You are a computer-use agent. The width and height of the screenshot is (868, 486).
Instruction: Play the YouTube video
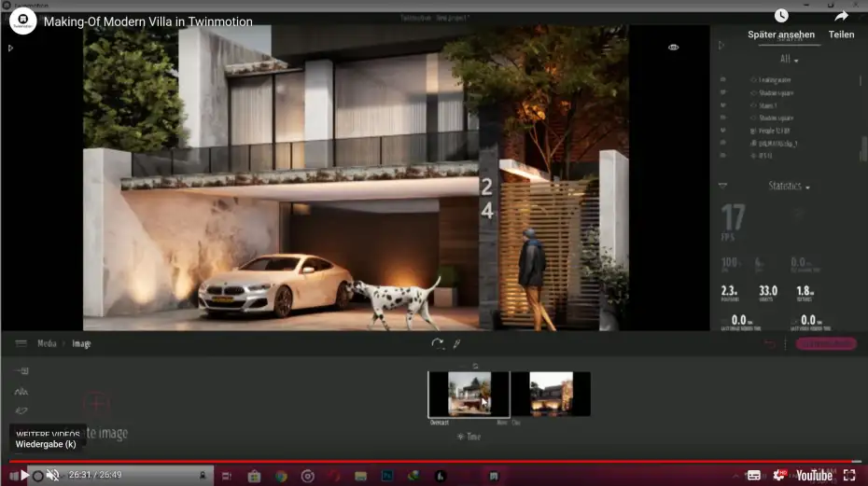pos(24,476)
